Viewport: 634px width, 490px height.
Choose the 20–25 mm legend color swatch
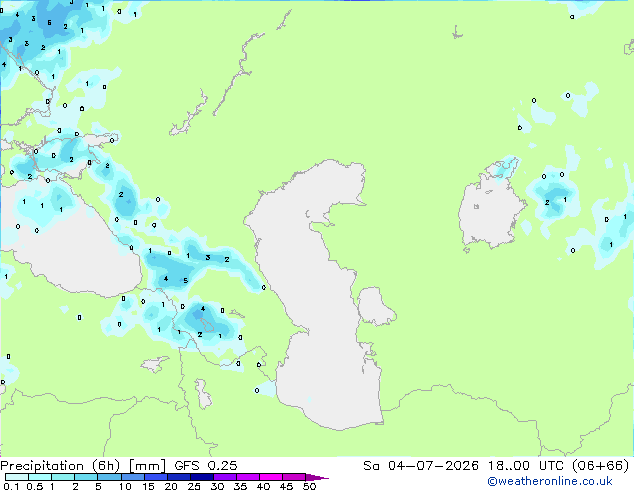(x=179, y=477)
